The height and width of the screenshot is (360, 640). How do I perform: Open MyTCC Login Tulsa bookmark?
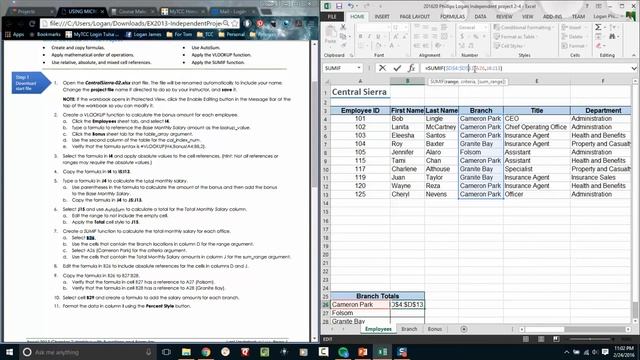(92, 34)
